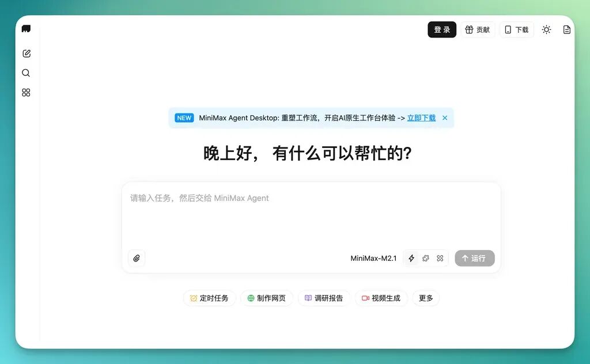The width and height of the screenshot is (590, 364).
Task: Choose the 定时任务 shortcut chip
Action: [x=209, y=298]
